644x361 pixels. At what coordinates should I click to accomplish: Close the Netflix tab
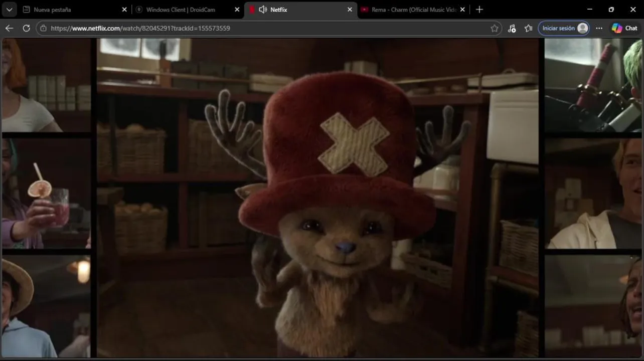click(350, 10)
